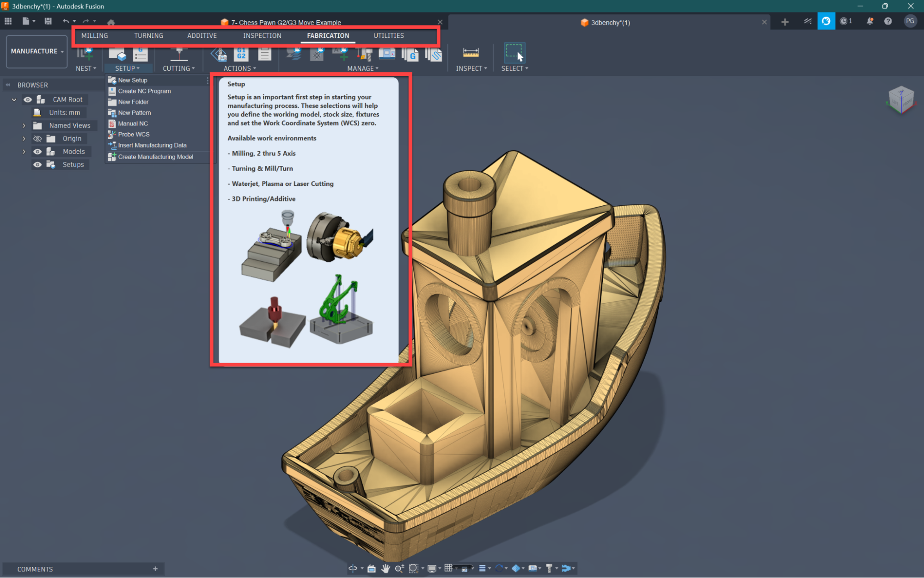The width and height of the screenshot is (924, 578).
Task: Open the ACTIONS dropdown menu
Action: click(x=239, y=68)
